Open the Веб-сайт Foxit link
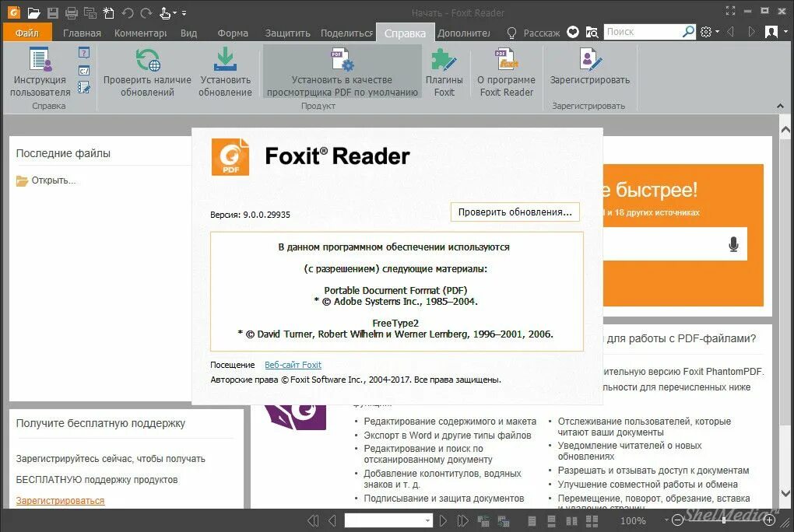The height and width of the screenshot is (532, 794). click(293, 365)
